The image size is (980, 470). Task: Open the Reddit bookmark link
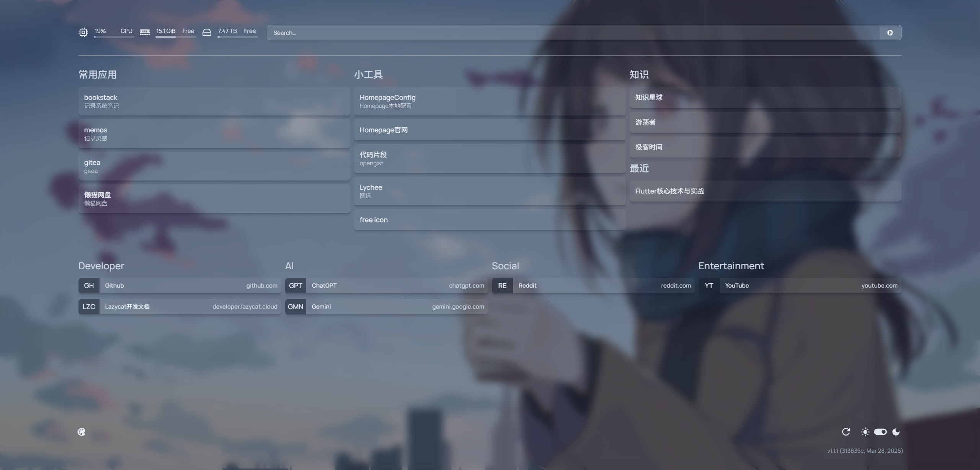593,286
